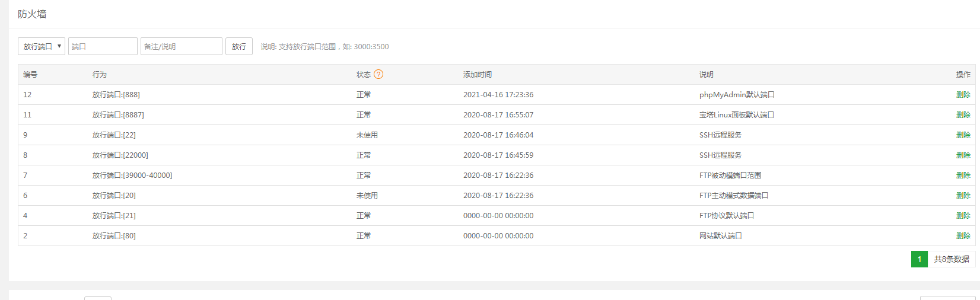Click the 编号 column header
The height and width of the screenshot is (300, 980).
pyautogui.click(x=30, y=75)
